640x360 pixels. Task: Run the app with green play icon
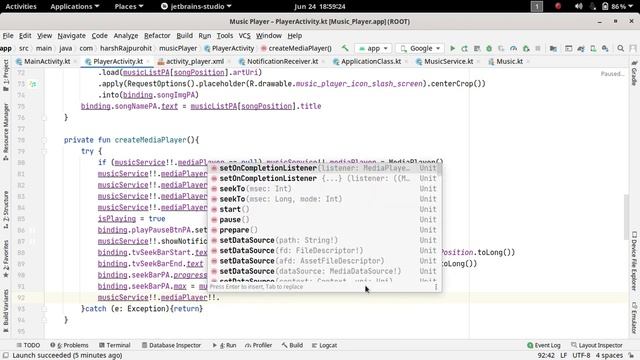[x=452, y=48]
